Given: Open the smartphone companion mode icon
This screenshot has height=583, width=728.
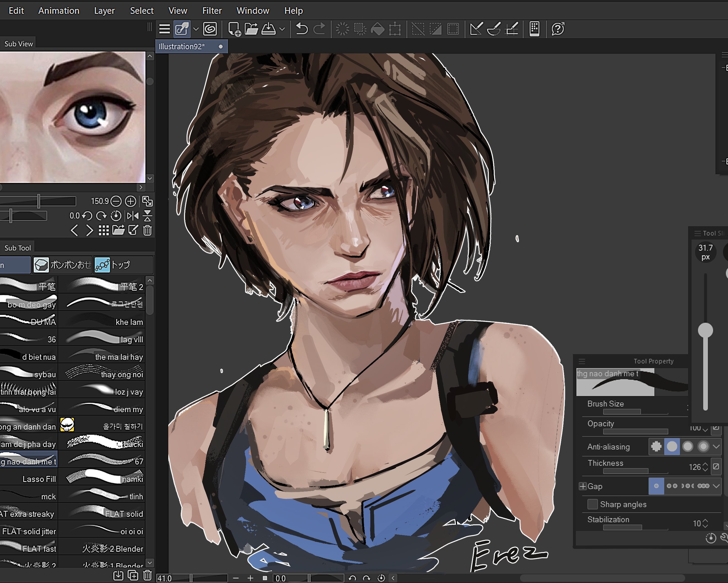Looking at the screenshot, I should click(534, 29).
